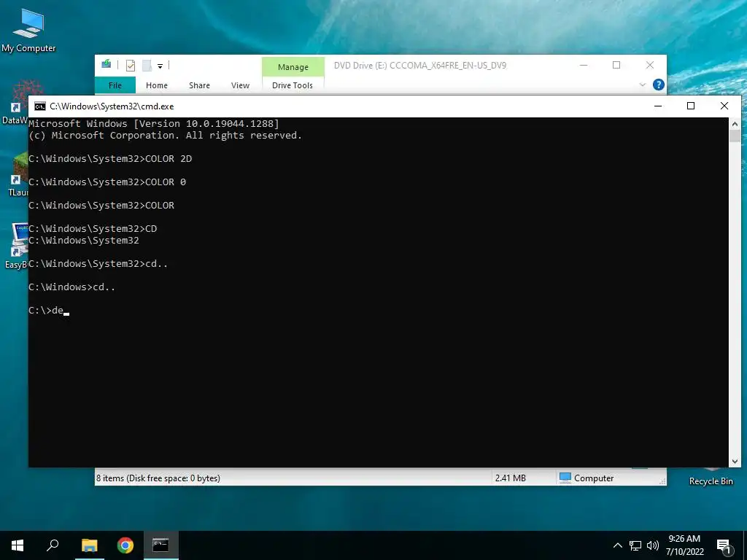Screen dimensions: 747x560
Task: Click the '(c) Microsoft Corporation. All rights reserved.' line
Action: click(x=166, y=135)
